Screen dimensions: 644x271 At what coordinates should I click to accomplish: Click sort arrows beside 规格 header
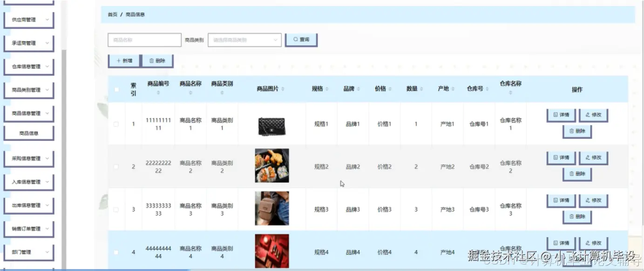pyautogui.click(x=327, y=89)
